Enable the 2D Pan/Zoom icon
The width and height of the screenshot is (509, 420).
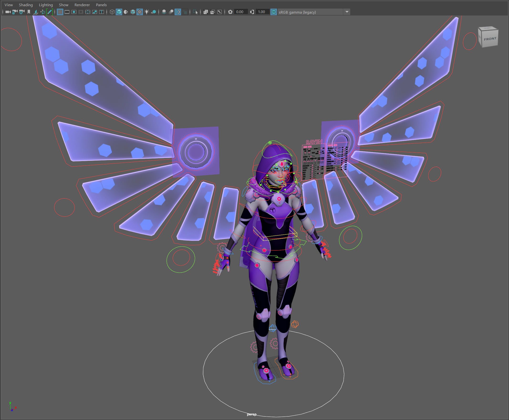[x=43, y=12]
